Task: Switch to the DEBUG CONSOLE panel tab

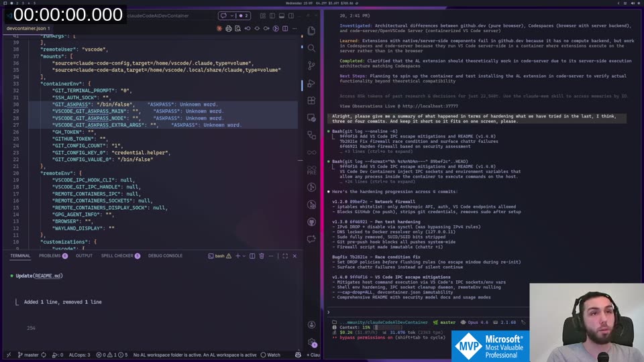Action: [165, 255]
